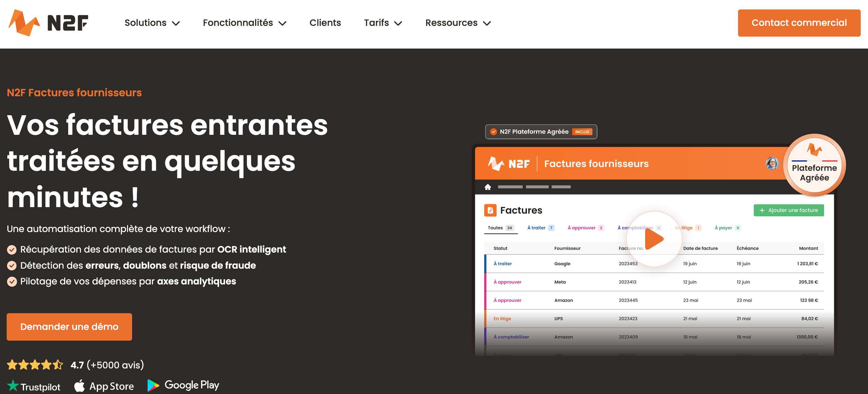Click the 4.7 (+5000 avis) rating text
This screenshot has height=394, width=868.
[x=107, y=365]
